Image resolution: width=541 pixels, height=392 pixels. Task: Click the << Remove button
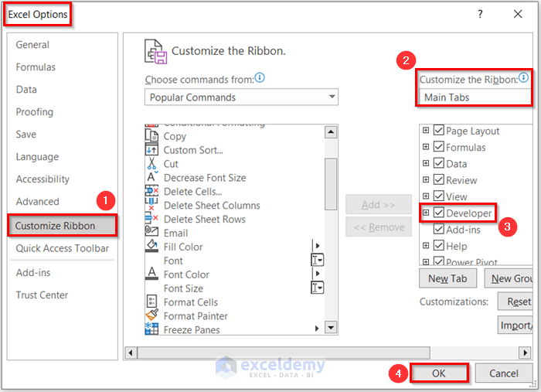(x=379, y=227)
